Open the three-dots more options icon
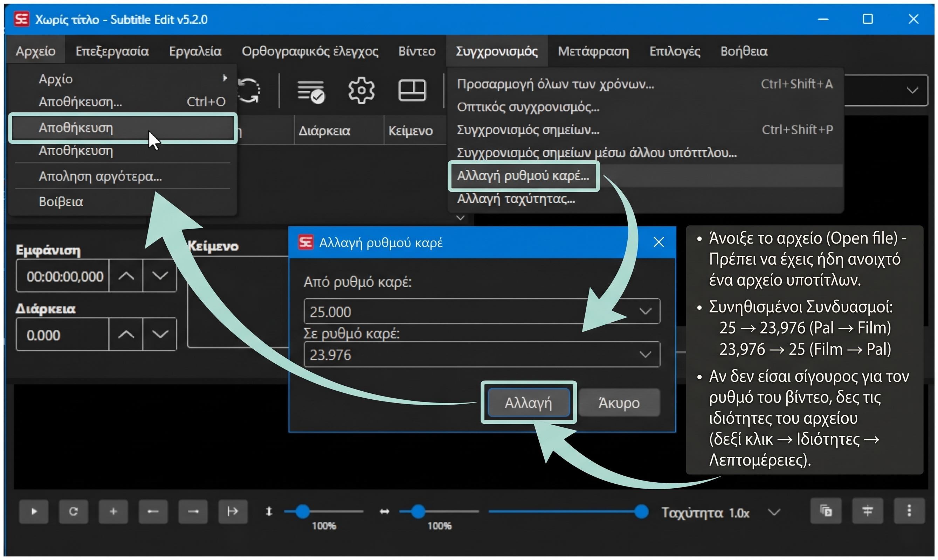938x560 pixels. pyautogui.click(x=909, y=511)
